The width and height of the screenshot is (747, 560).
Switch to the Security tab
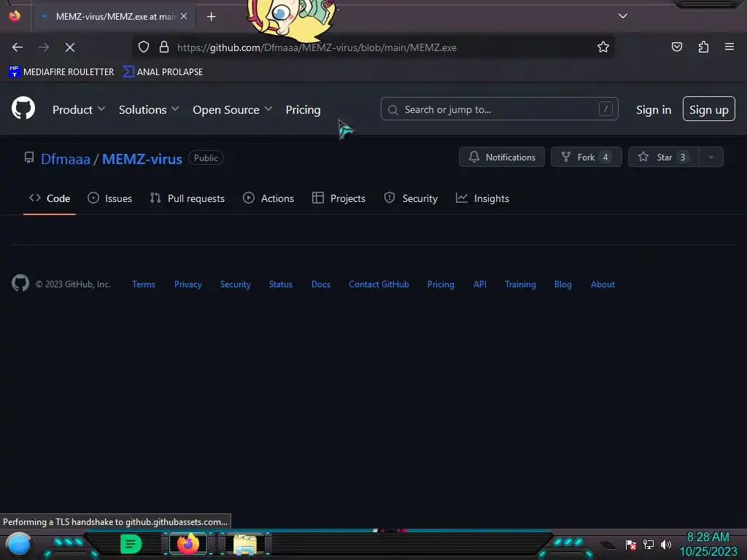coord(411,198)
